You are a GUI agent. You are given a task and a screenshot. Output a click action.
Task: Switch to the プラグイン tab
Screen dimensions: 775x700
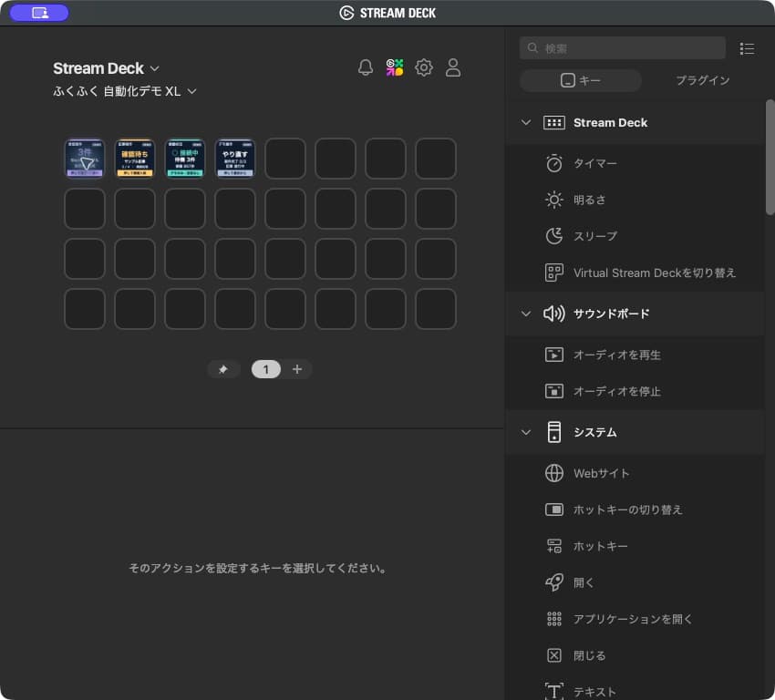tap(702, 80)
